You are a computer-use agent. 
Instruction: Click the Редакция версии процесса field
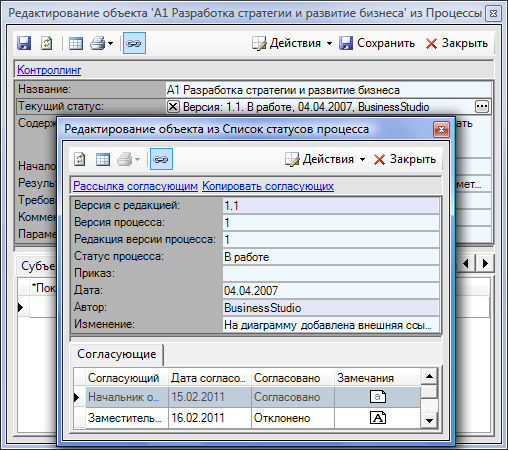point(331,240)
